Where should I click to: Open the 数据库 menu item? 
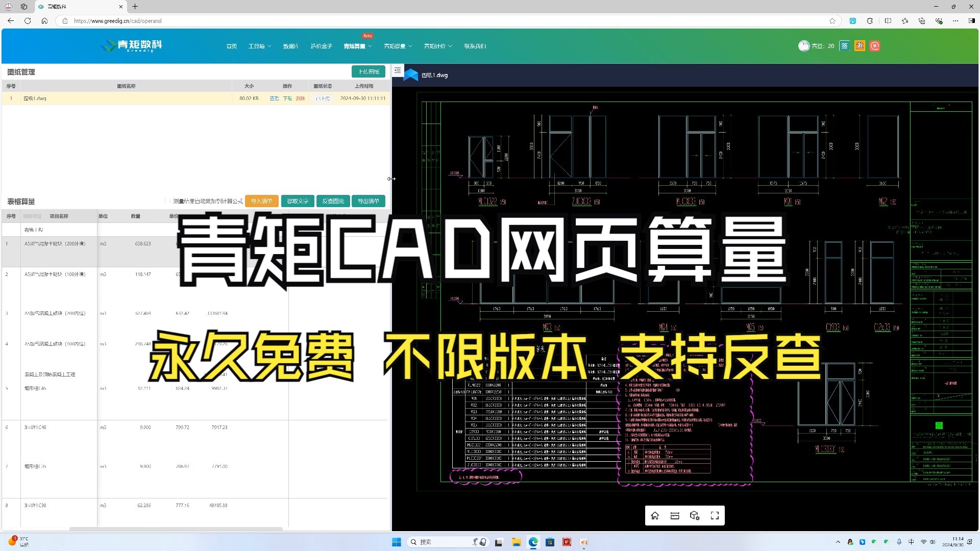tap(290, 46)
